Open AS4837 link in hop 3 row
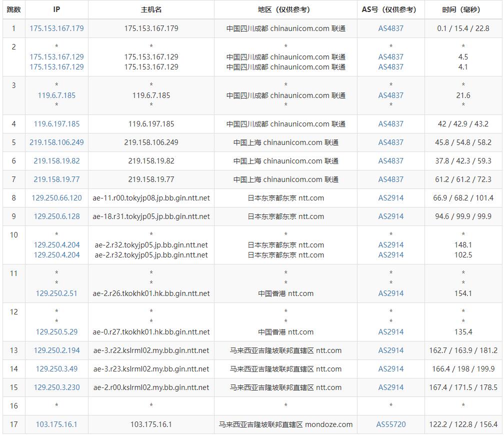Viewport: 504px width, 435px height. coord(391,95)
